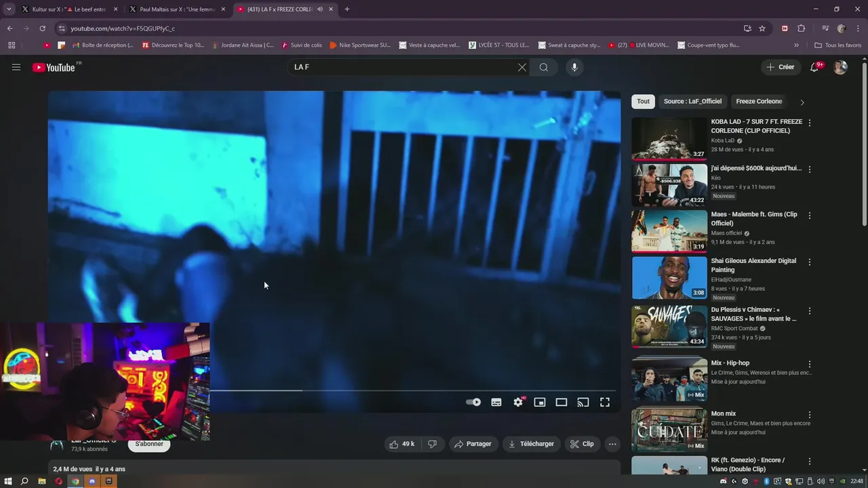Image resolution: width=868 pixels, height=488 pixels.
Task: Click the Créer button
Action: click(x=780, y=67)
